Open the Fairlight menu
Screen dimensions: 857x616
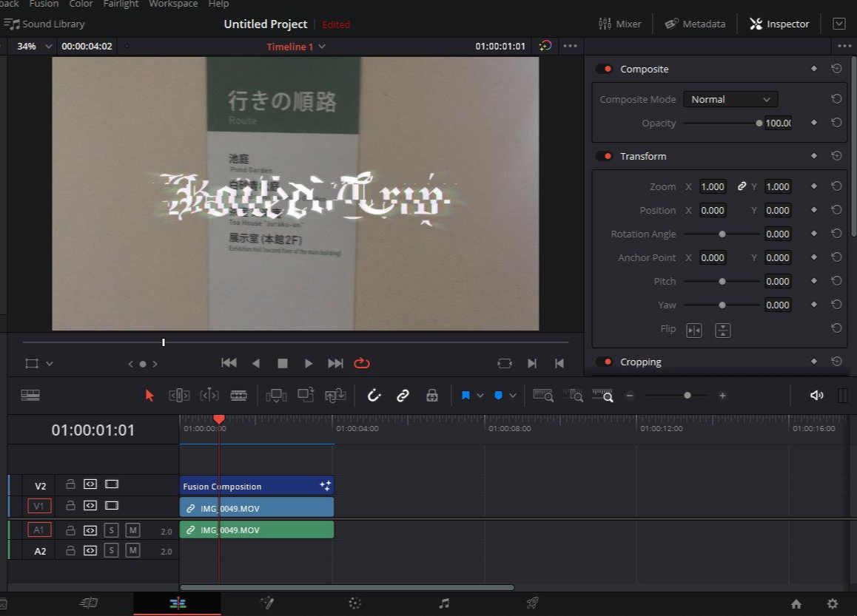(x=121, y=4)
